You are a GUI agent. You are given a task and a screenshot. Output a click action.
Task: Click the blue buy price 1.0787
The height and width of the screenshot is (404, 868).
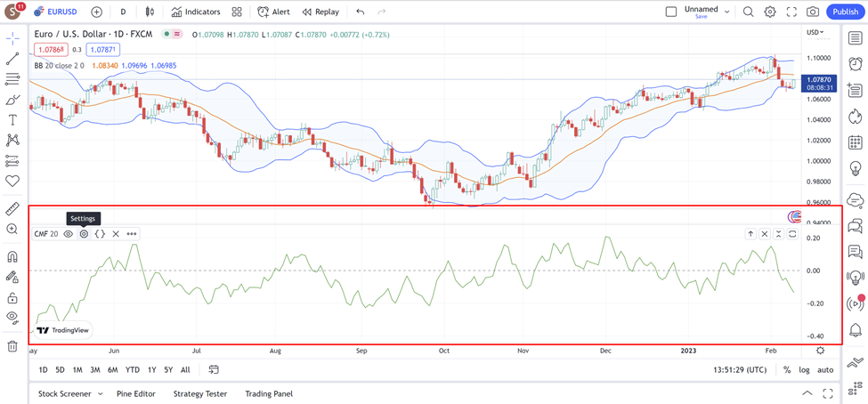[x=103, y=50]
